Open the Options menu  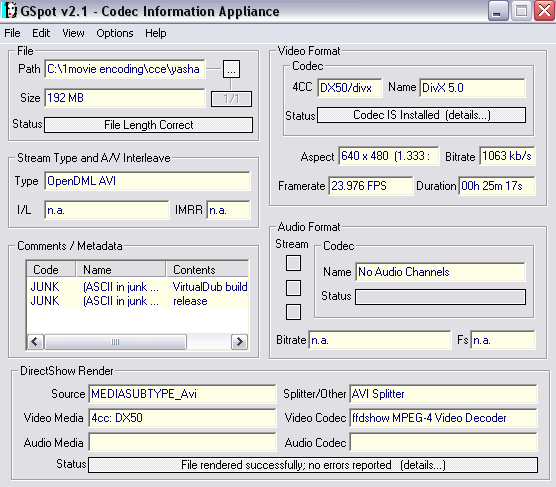pyautogui.click(x=115, y=33)
